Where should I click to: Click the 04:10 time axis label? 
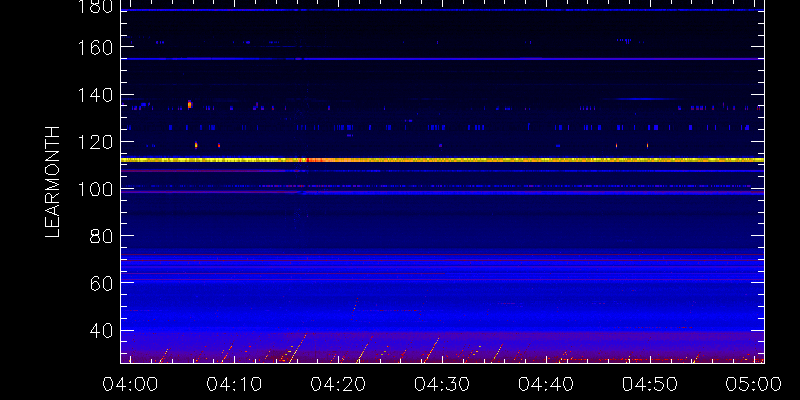(234, 384)
